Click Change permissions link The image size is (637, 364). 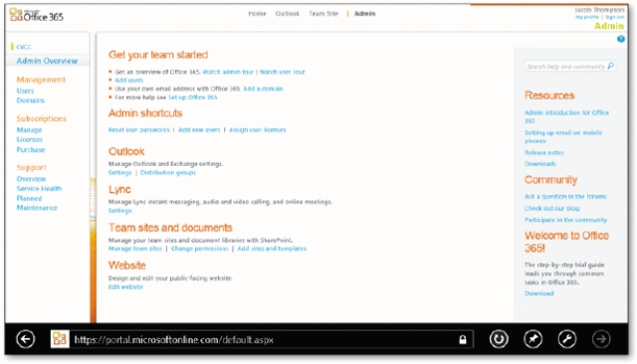pyautogui.click(x=200, y=249)
